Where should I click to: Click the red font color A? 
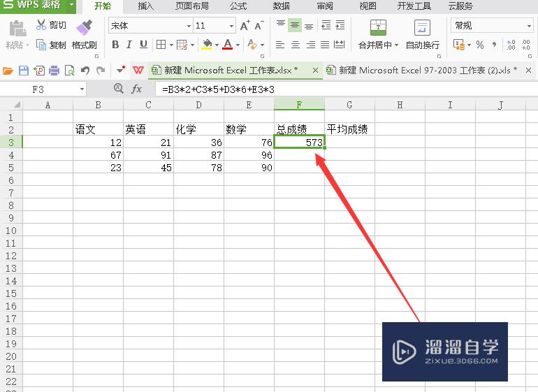[228, 45]
